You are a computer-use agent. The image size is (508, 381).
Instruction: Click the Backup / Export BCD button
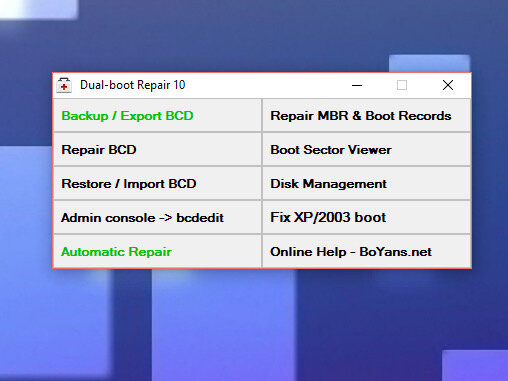point(157,116)
